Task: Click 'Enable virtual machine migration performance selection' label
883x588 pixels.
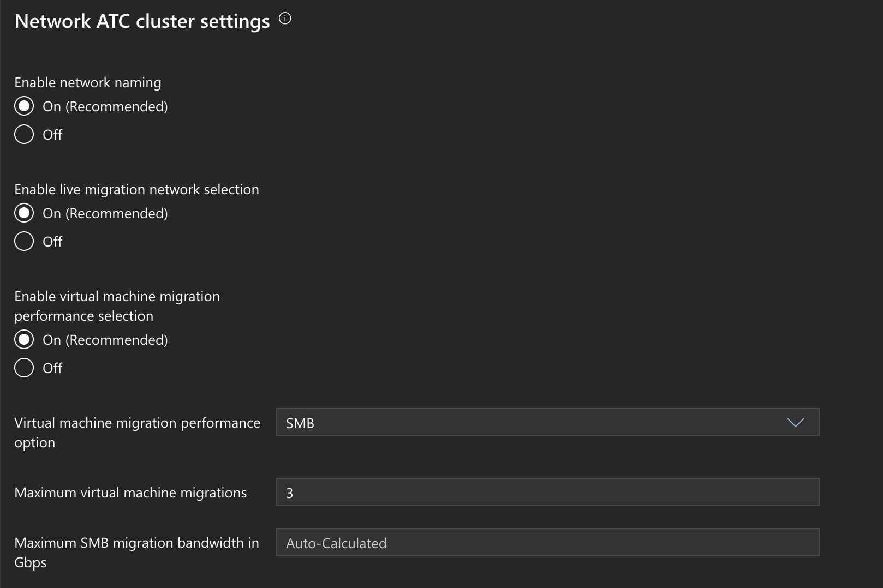Action: [117, 306]
